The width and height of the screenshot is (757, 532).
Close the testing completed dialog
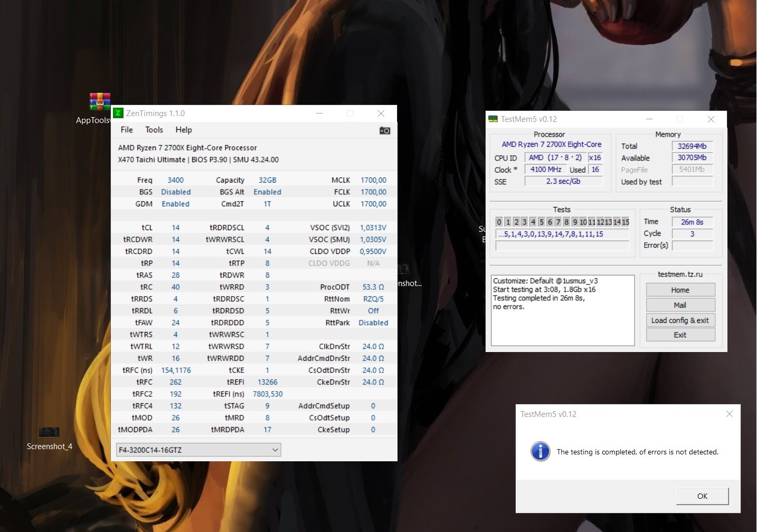730,414
